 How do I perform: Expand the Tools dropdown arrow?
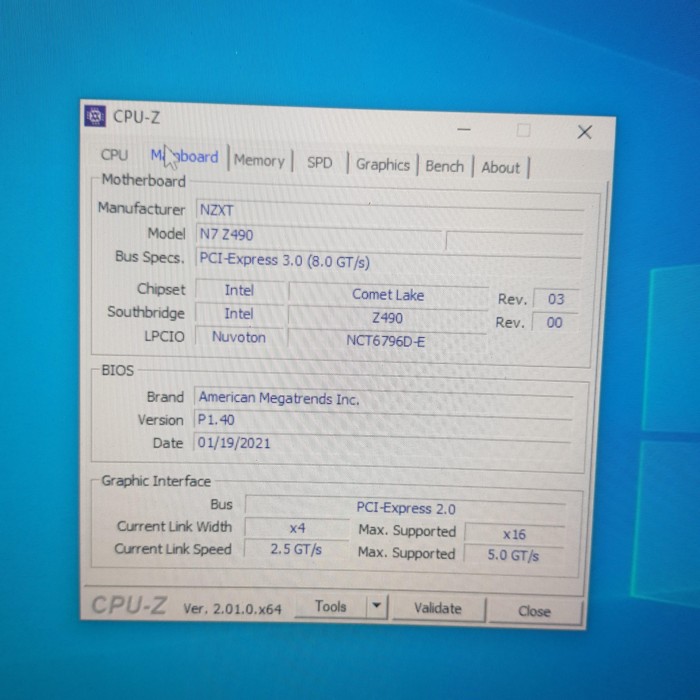click(377, 606)
